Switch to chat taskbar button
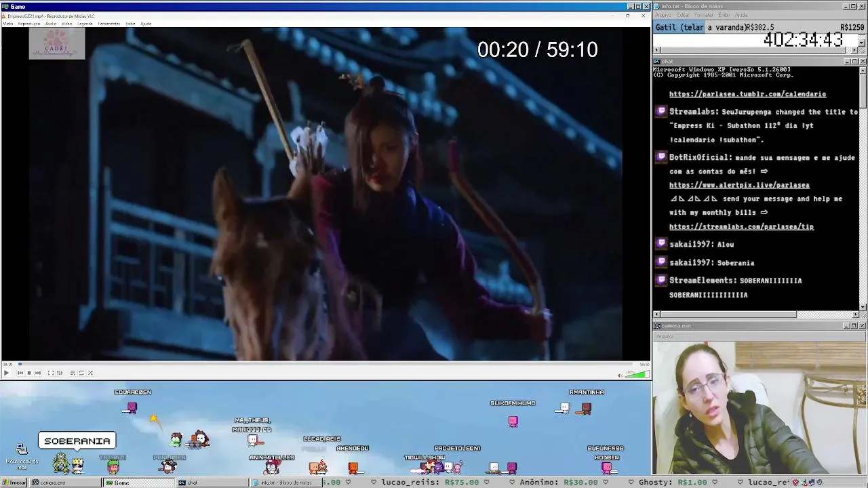 point(212,483)
